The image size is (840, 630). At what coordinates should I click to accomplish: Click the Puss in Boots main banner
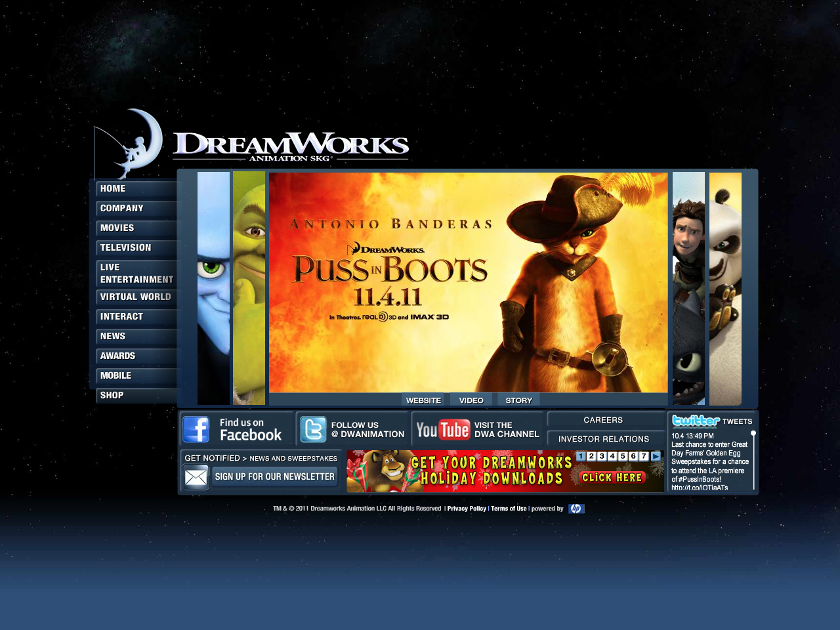point(469,282)
